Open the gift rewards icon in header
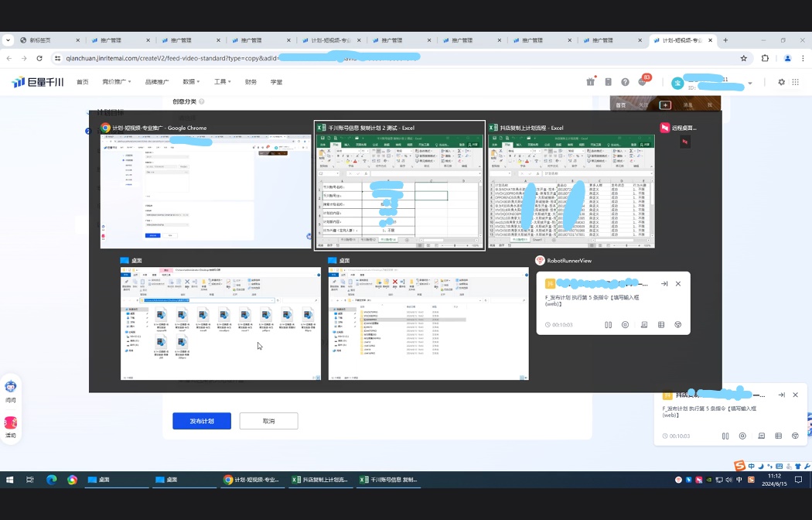The width and height of the screenshot is (812, 520). [590, 82]
